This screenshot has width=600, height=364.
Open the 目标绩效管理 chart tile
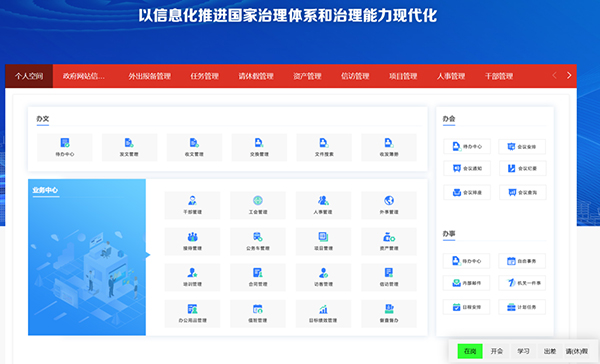(x=323, y=314)
